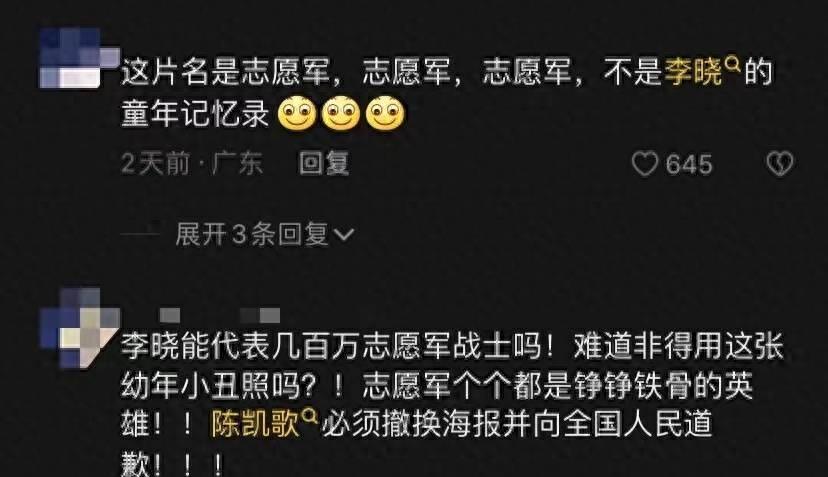Tap the search icon beside 陈凯歌
The height and width of the screenshot is (477, 828).
[308, 416]
